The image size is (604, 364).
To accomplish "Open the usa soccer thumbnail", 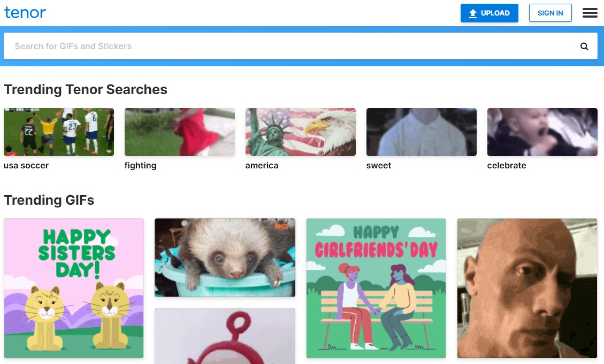I will pyautogui.click(x=59, y=132).
